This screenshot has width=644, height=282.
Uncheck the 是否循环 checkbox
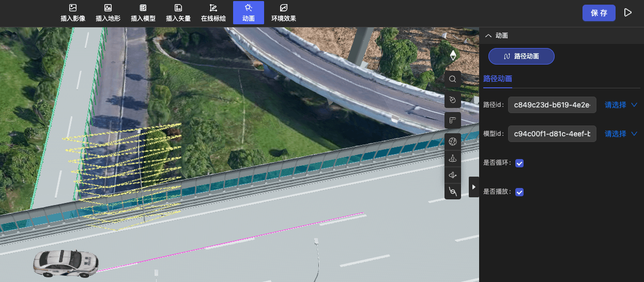pyautogui.click(x=520, y=163)
